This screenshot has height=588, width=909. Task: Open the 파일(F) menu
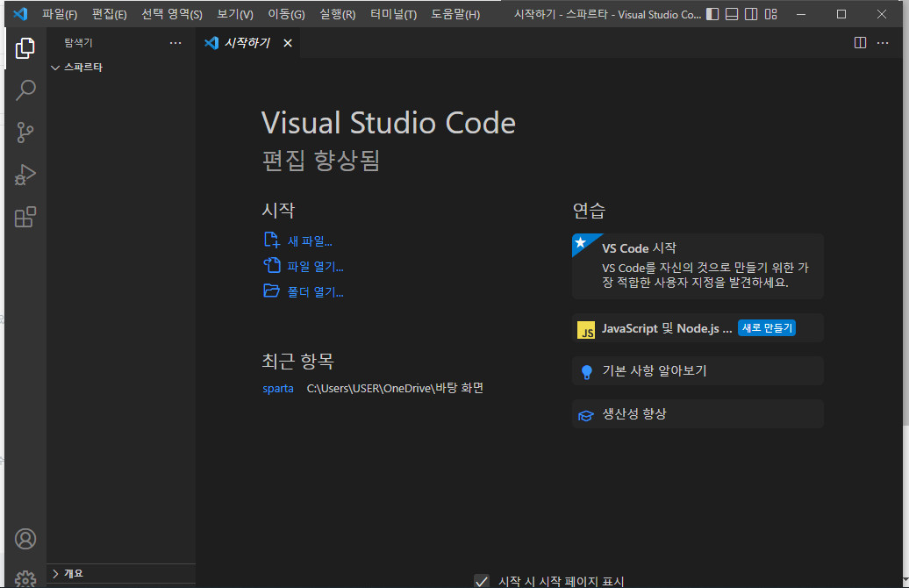click(x=59, y=14)
